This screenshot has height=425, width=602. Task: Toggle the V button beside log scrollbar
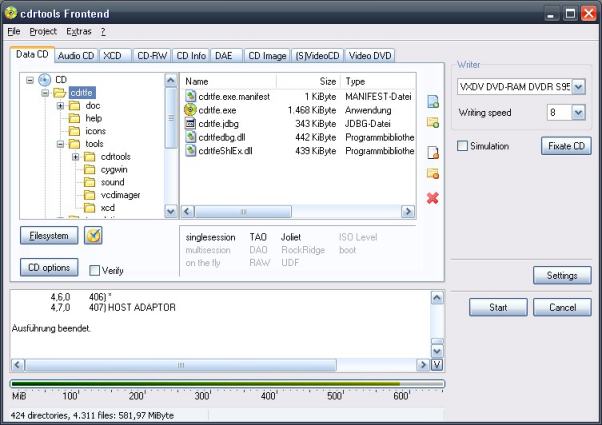click(x=437, y=364)
